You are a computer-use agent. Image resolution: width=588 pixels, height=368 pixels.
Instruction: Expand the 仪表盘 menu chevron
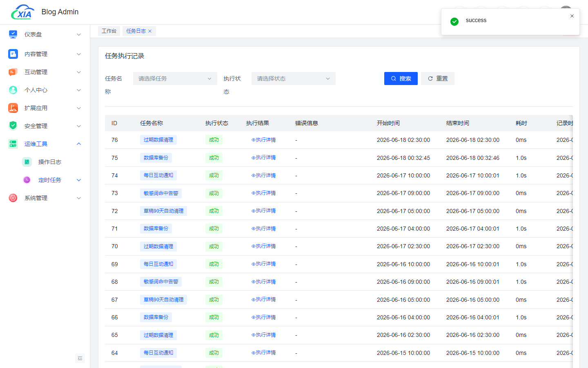pyautogui.click(x=79, y=34)
